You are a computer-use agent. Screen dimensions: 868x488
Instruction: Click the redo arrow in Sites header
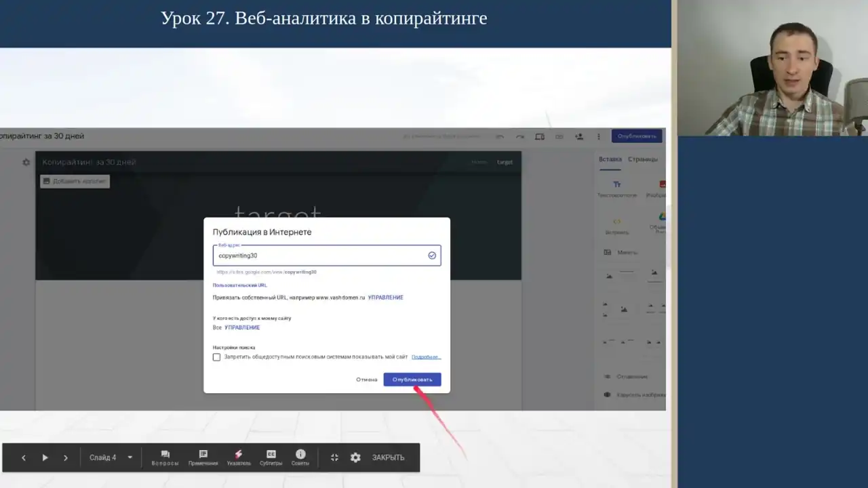click(520, 136)
